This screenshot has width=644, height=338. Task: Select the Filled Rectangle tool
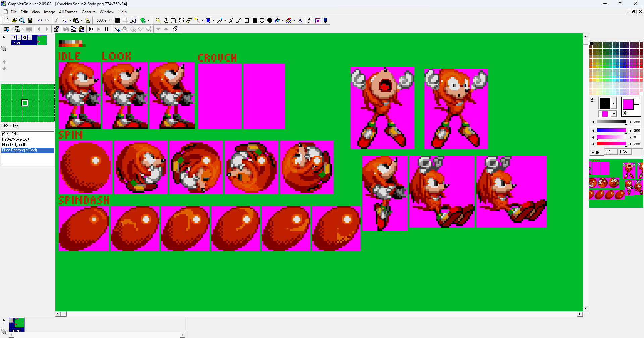tap(255, 20)
